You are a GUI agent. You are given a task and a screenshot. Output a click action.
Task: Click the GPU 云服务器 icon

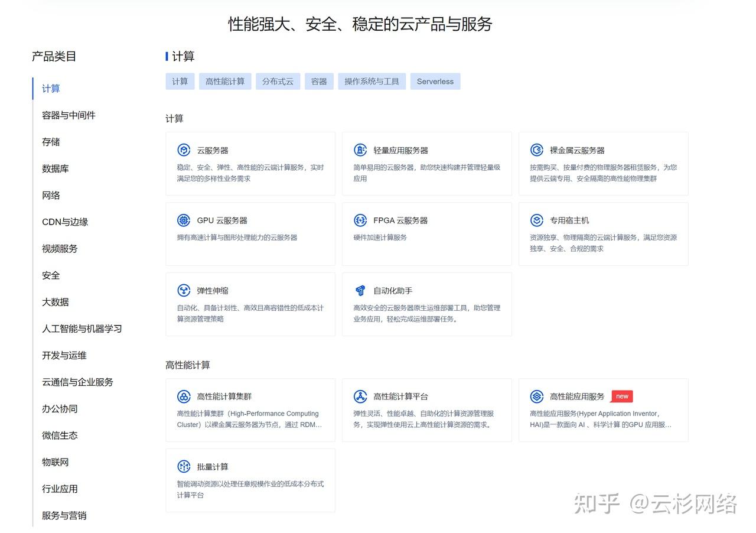pyautogui.click(x=184, y=220)
